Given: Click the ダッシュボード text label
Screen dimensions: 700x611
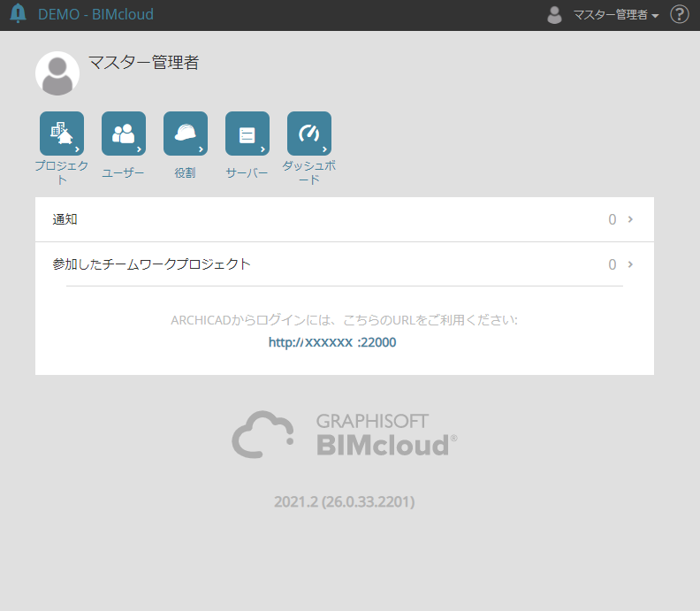Looking at the screenshot, I should pyautogui.click(x=309, y=172).
